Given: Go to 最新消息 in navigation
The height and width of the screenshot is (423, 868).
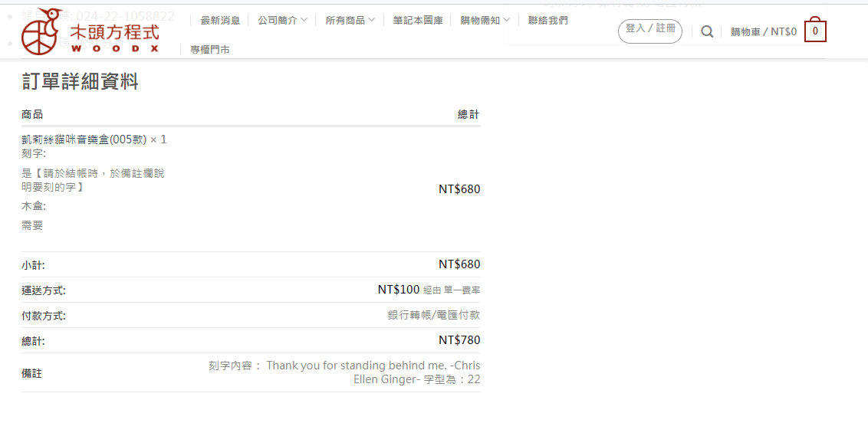Looking at the screenshot, I should [220, 21].
